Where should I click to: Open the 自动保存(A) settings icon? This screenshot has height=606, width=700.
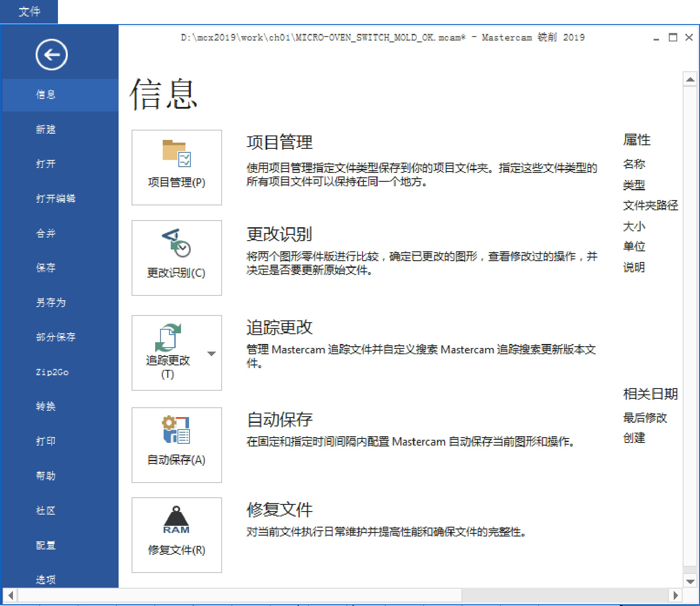pyautogui.click(x=176, y=430)
